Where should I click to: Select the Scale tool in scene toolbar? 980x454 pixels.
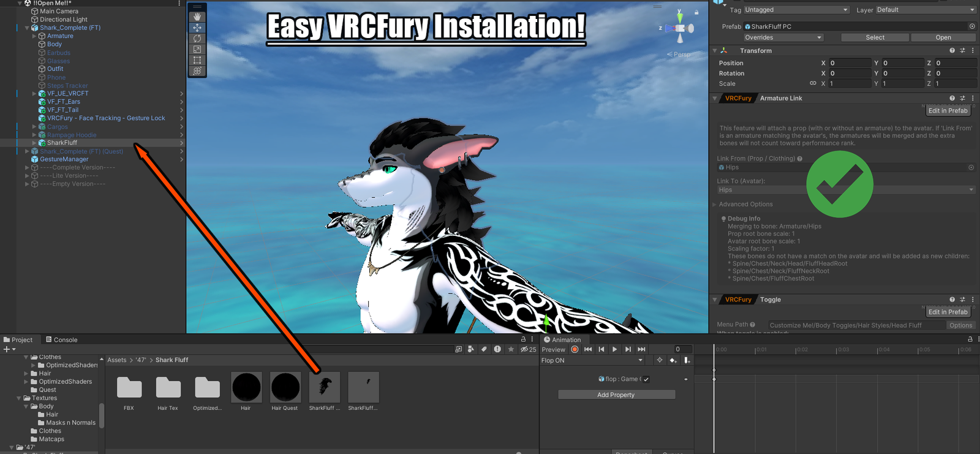(x=197, y=50)
